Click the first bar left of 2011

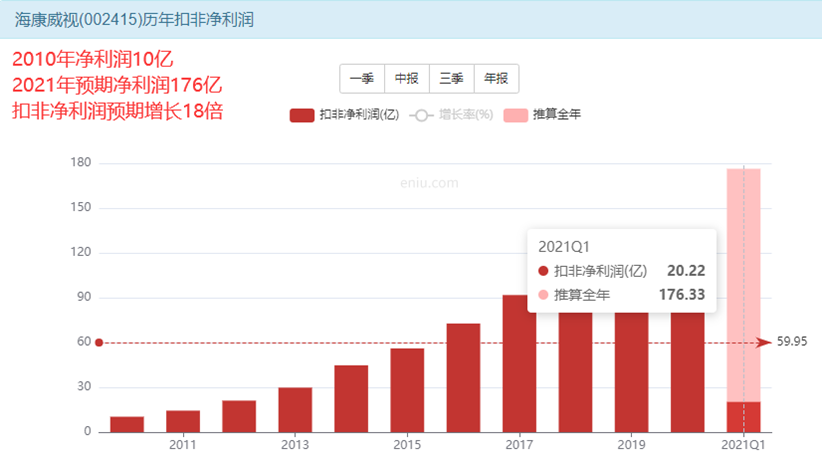point(127,425)
